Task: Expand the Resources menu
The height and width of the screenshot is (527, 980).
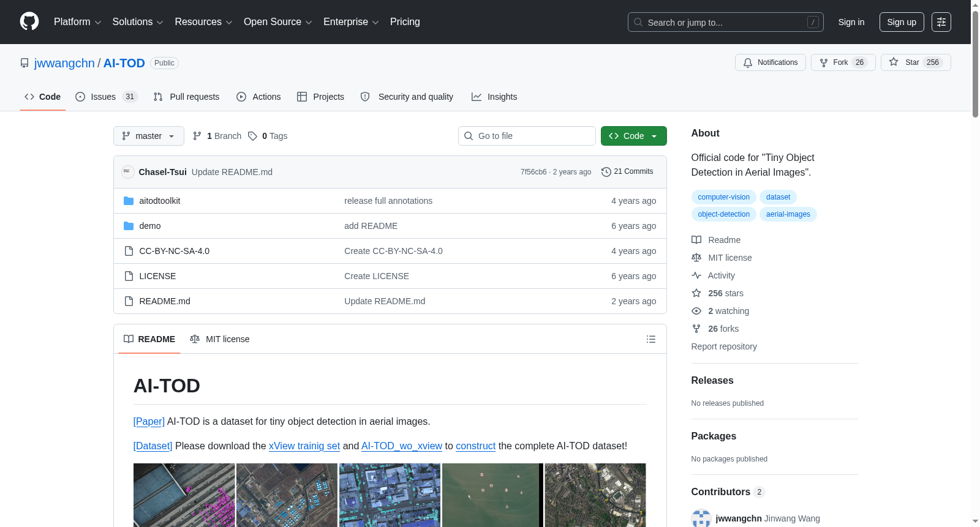Action: coord(203,22)
